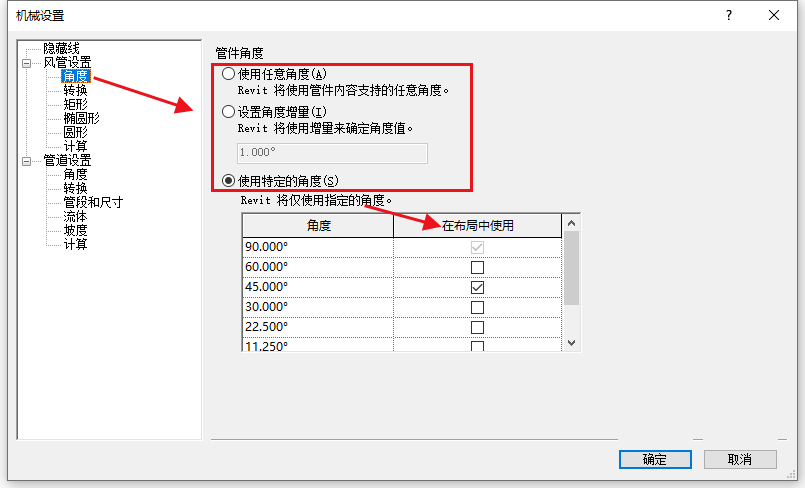Viewport: 805px width, 488px height.
Task: Click the 在布局中使用 column header
Action: 477,226
